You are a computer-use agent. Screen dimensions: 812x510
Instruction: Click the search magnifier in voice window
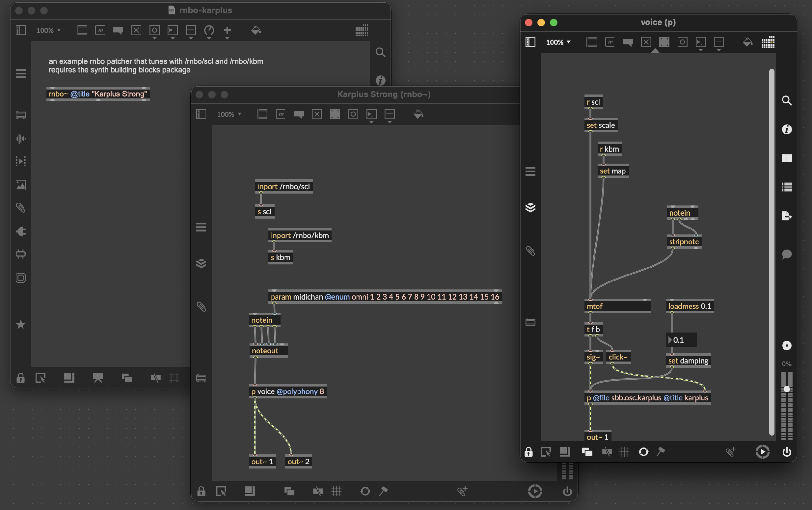click(x=787, y=100)
